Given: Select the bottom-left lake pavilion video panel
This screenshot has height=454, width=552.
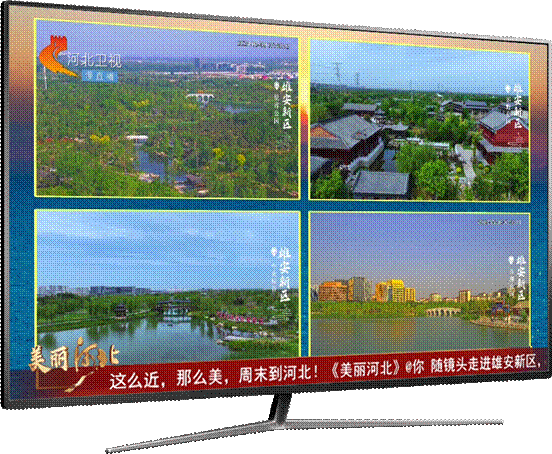Looking at the screenshot, I should pyautogui.click(x=168, y=284).
